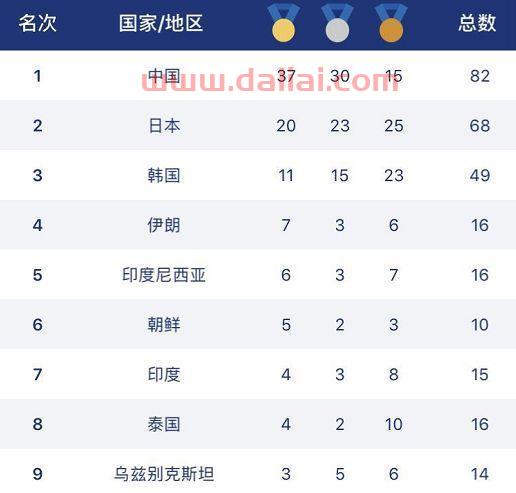Click Thailand's bronze count 10

[x=394, y=424]
